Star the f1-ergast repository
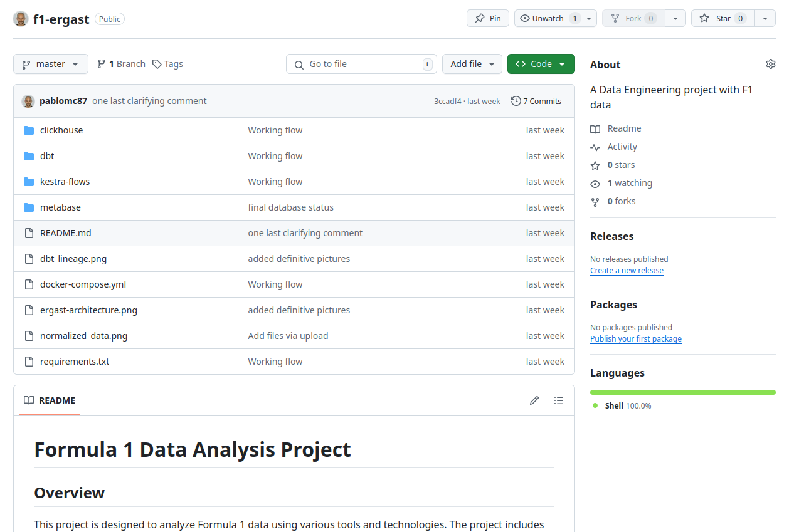The image size is (794, 532). (x=723, y=18)
